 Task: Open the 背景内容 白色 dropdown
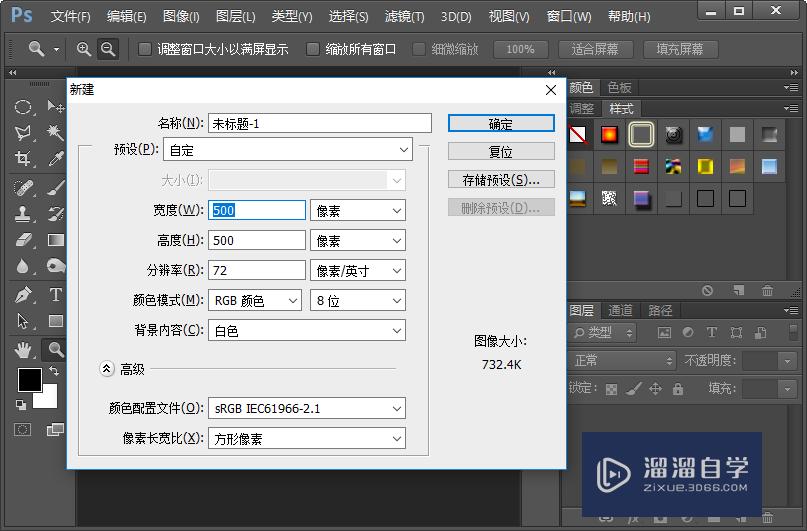pyautogui.click(x=307, y=331)
